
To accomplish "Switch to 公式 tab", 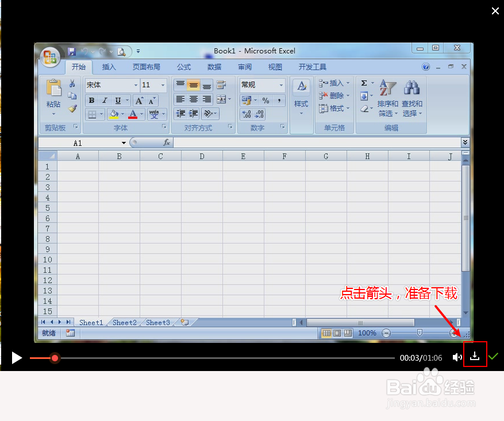I will (x=184, y=67).
